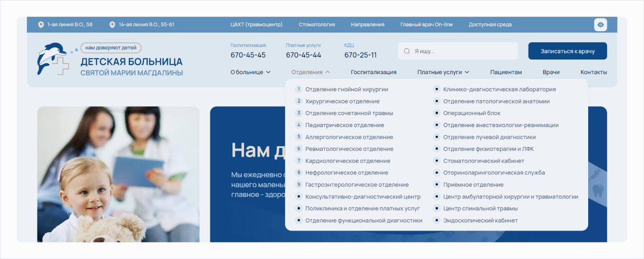Select 'Поликлиника и отделение платных услуг'
Image resolution: width=644 pixels, height=259 pixels.
pos(362,208)
